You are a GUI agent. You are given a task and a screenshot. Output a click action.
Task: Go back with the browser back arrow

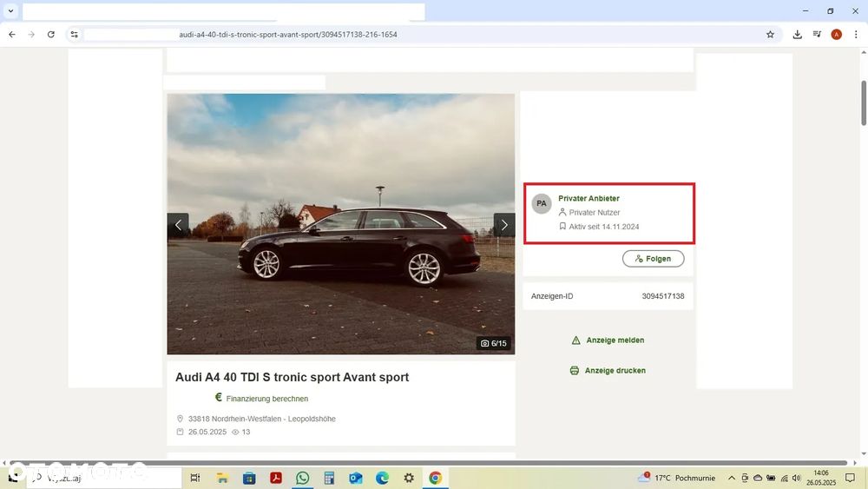tap(12, 35)
